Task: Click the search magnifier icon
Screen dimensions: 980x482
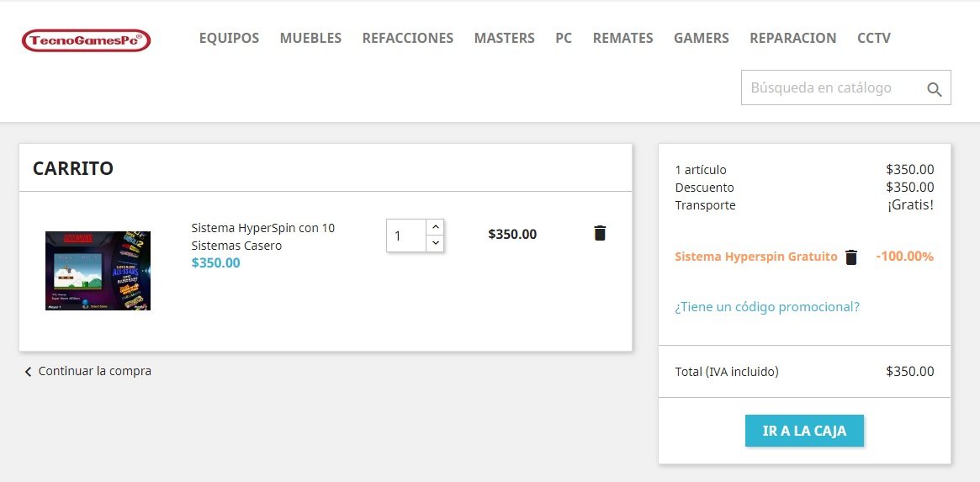Action: click(x=935, y=89)
